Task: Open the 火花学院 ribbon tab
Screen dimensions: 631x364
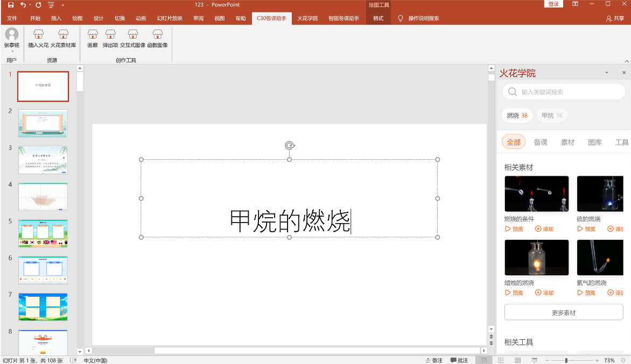Action: click(307, 18)
